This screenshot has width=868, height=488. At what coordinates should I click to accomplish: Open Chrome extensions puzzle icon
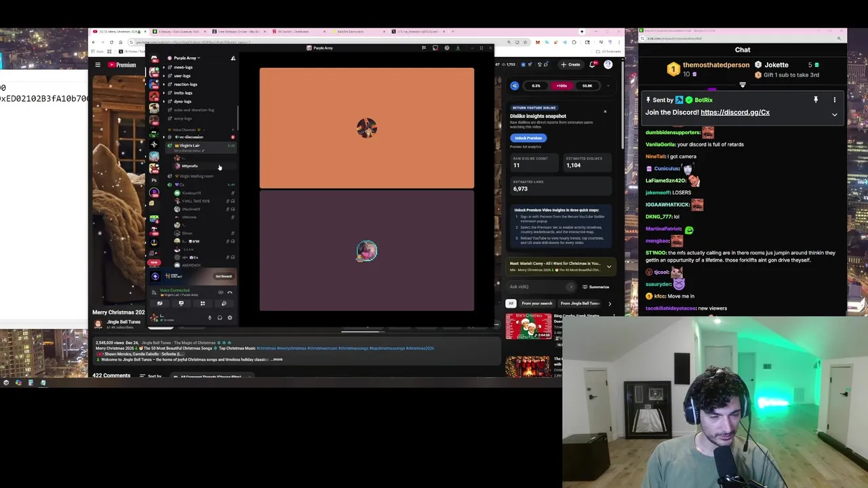click(574, 42)
